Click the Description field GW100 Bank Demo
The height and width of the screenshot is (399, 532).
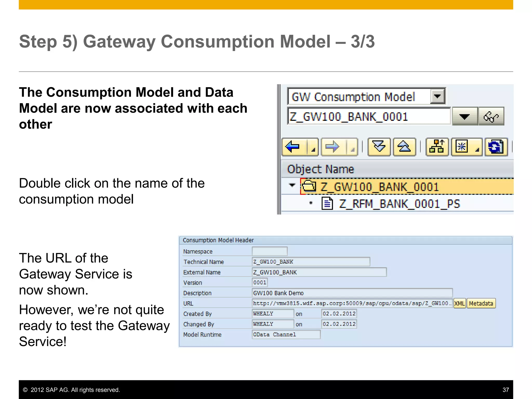click(x=352, y=293)
